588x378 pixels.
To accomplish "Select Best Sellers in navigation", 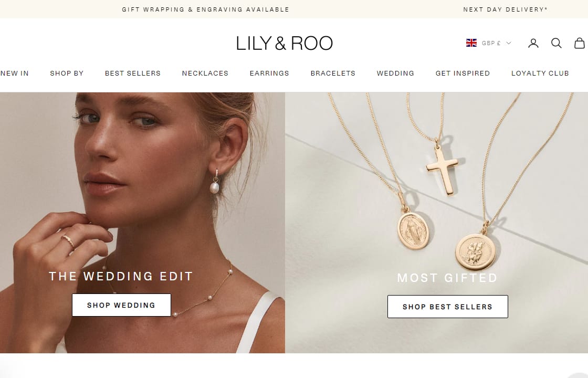I will 133,73.
